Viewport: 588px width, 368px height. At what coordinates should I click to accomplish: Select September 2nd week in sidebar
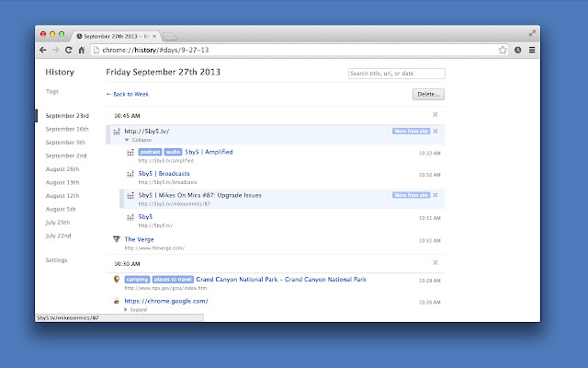pos(66,155)
